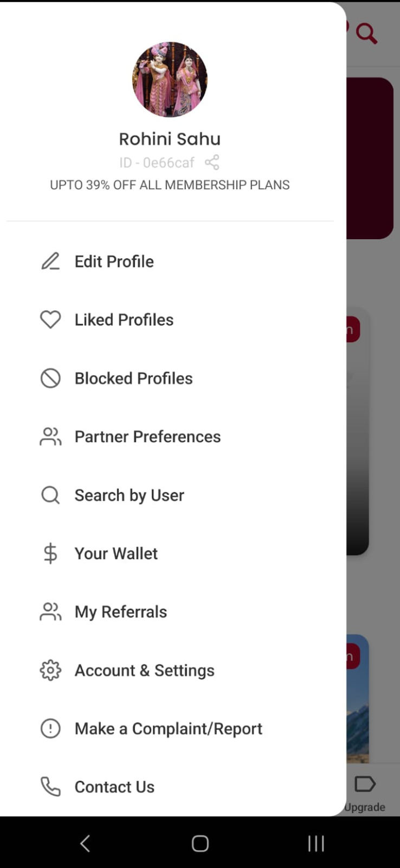Tap the red search icon at top right
The image size is (400, 868).
[x=366, y=34]
